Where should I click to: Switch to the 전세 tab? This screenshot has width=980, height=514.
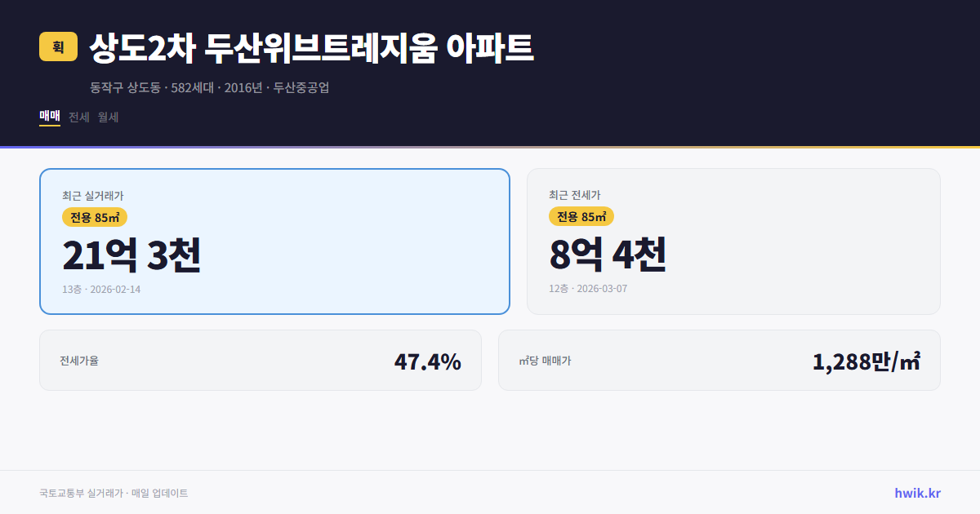point(78,117)
